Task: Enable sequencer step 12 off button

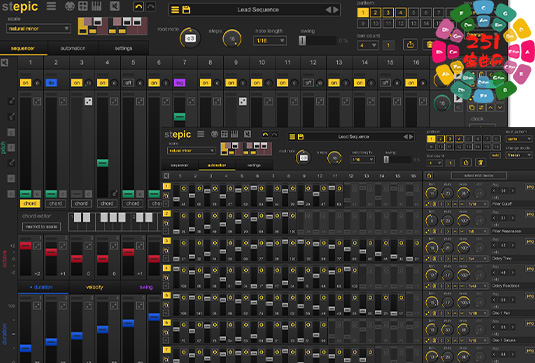Action: 308,83
